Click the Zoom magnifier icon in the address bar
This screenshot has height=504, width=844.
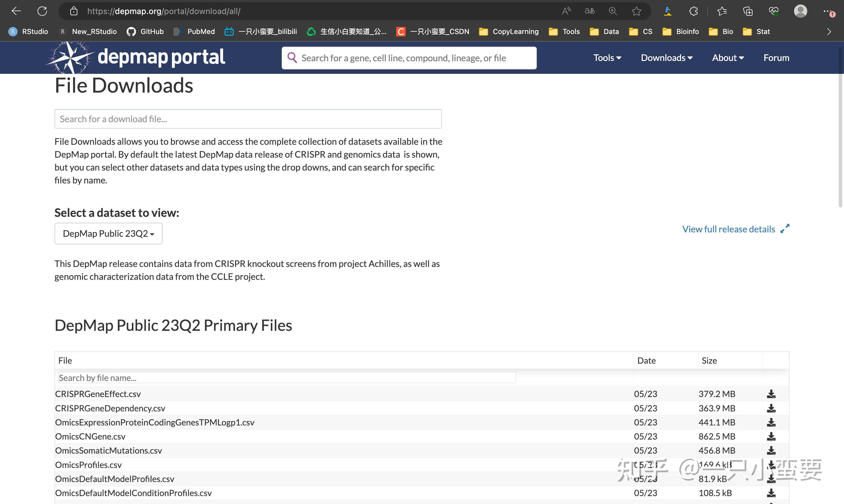pos(612,11)
